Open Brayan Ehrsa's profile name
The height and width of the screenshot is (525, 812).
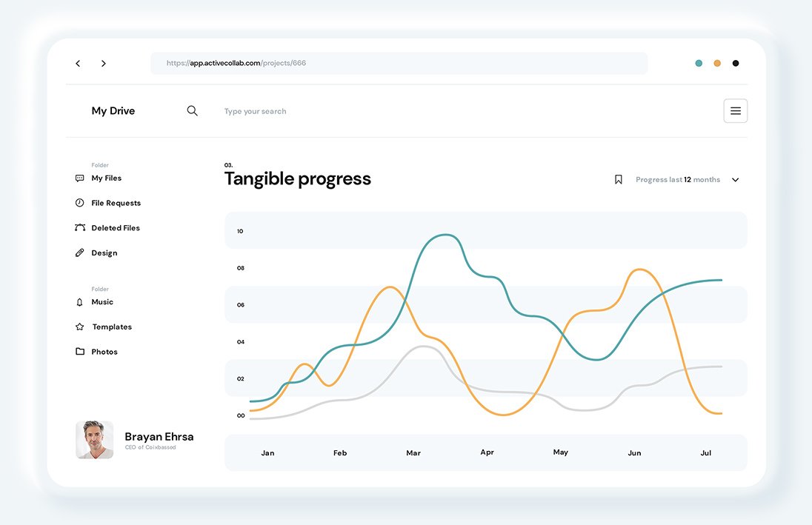click(x=159, y=437)
